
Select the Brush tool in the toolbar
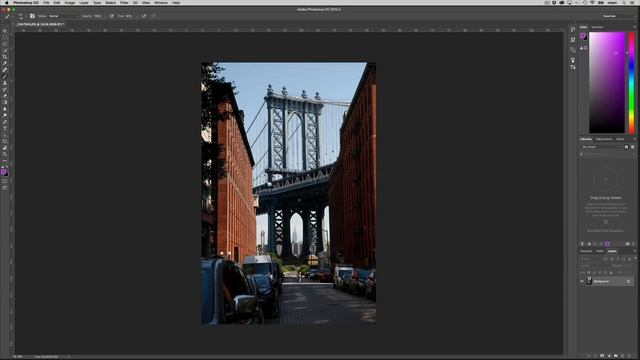pyautogui.click(x=5, y=76)
